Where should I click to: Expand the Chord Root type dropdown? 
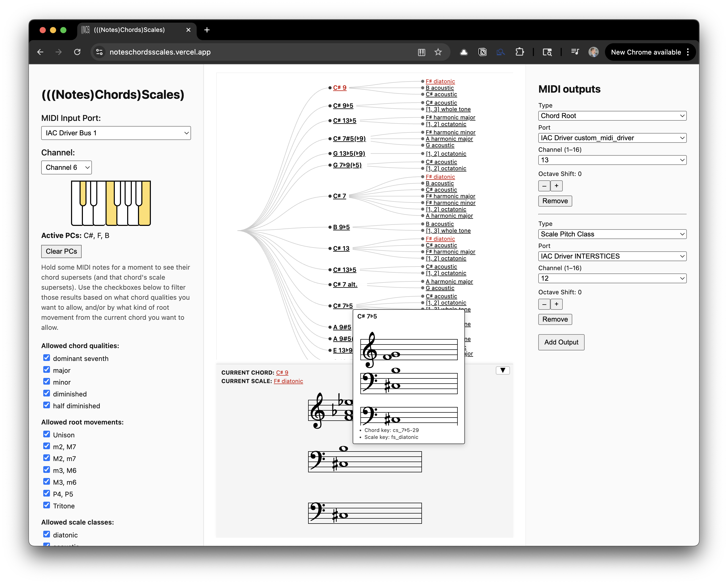point(612,116)
